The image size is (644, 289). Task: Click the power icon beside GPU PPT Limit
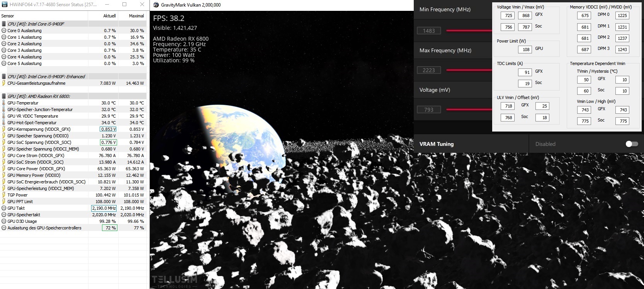pyautogui.click(x=4, y=202)
